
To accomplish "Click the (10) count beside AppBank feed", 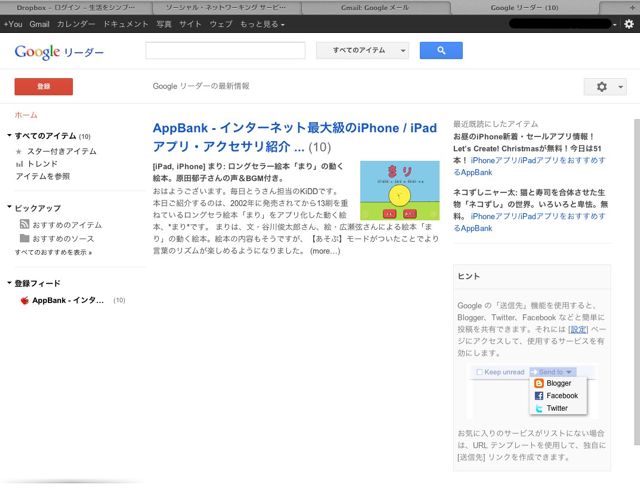I will pos(119,301).
